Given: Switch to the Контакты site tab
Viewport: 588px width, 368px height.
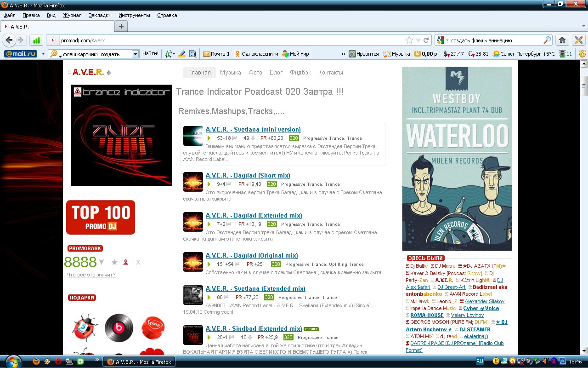Looking at the screenshot, I should [331, 72].
